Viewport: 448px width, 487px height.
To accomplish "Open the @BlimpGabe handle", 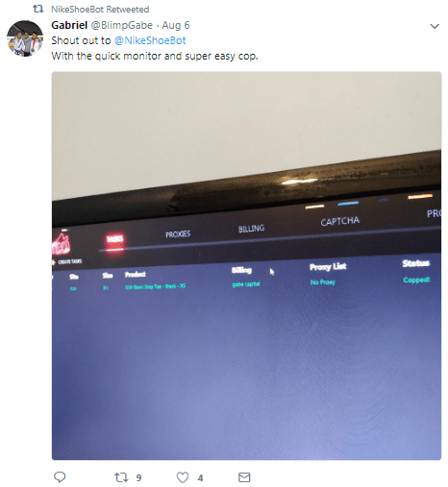I will (122, 25).
